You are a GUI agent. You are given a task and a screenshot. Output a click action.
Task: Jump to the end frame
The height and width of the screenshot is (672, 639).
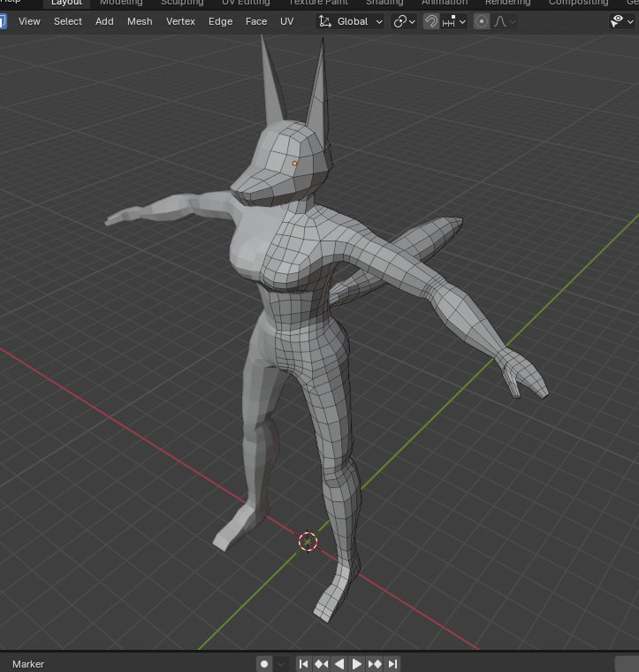click(392, 663)
